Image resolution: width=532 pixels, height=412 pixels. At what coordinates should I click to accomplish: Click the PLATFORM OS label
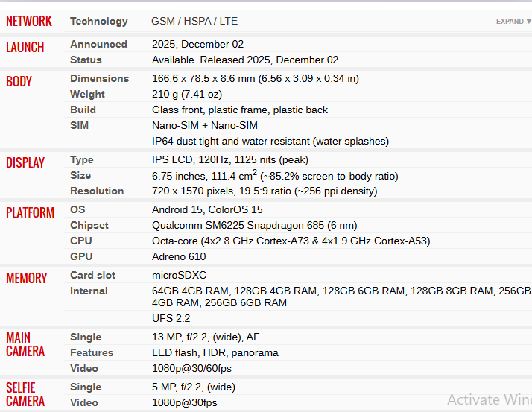[77, 209]
